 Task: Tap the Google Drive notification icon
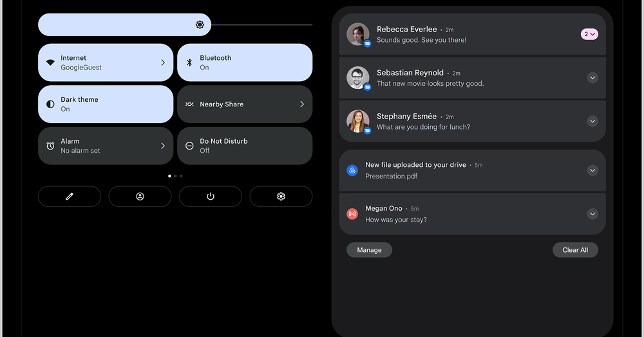pyautogui.click(x=352, y=171)
